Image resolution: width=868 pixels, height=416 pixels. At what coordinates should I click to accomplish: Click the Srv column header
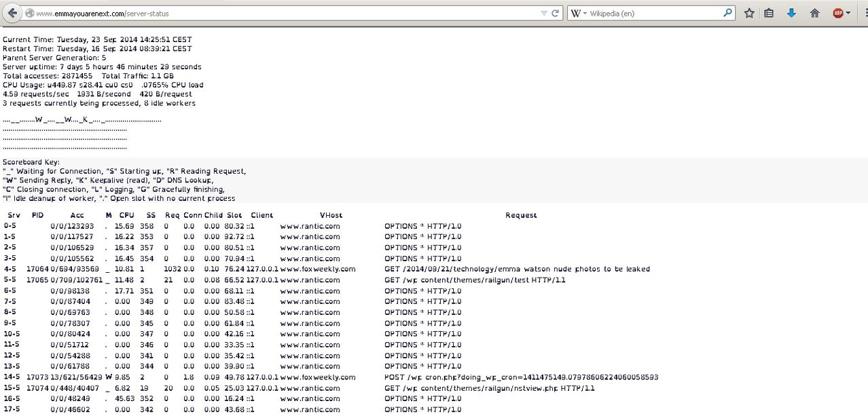[14, 215]
